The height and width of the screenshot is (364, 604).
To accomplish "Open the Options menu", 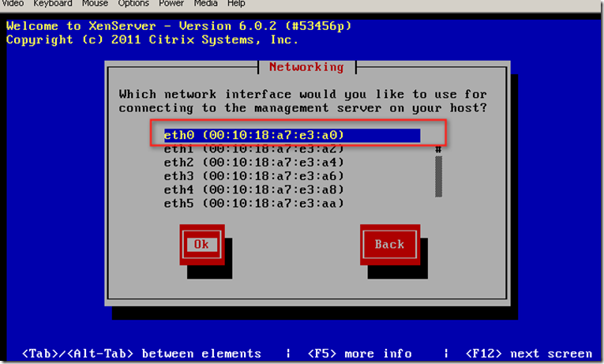I will [x=133, y=3].
